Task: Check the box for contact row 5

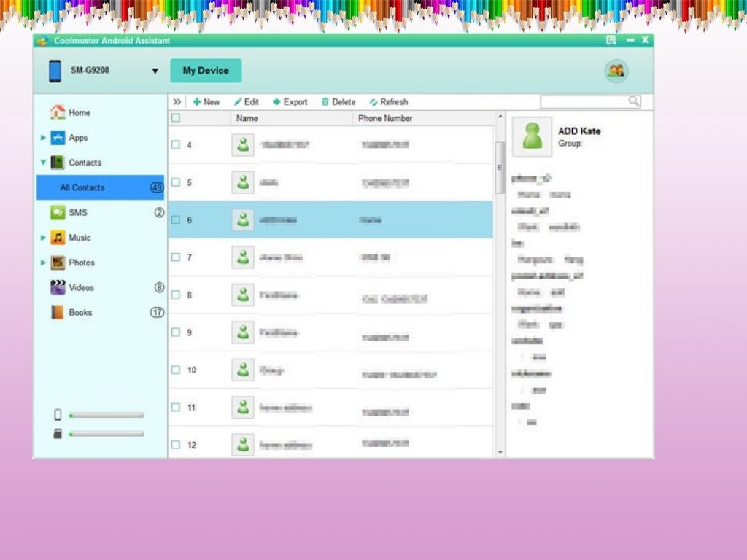Action: [176, 182]
